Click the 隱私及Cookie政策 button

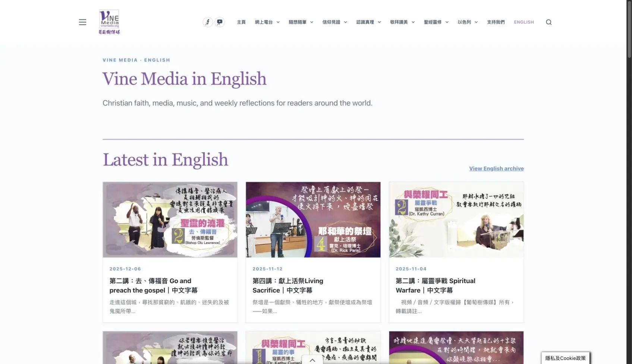click(x=565, y=358)
